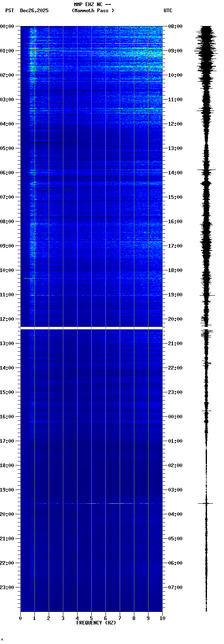Screen dimensions: 224x644
Task: Click the 19:00 PST time label
Action: coord(7,490)
